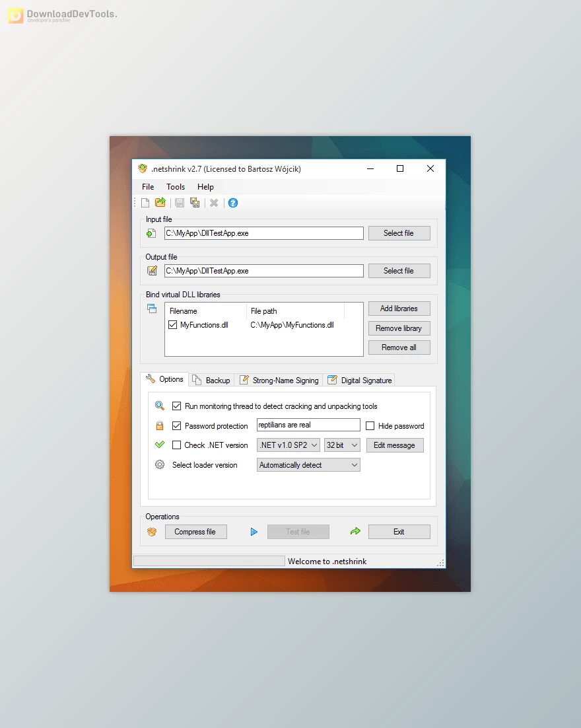Click the Delete X toolbar icon
The width and height of the screenshot is (581, 728).
pyautogui.click(x=214, y=203)
